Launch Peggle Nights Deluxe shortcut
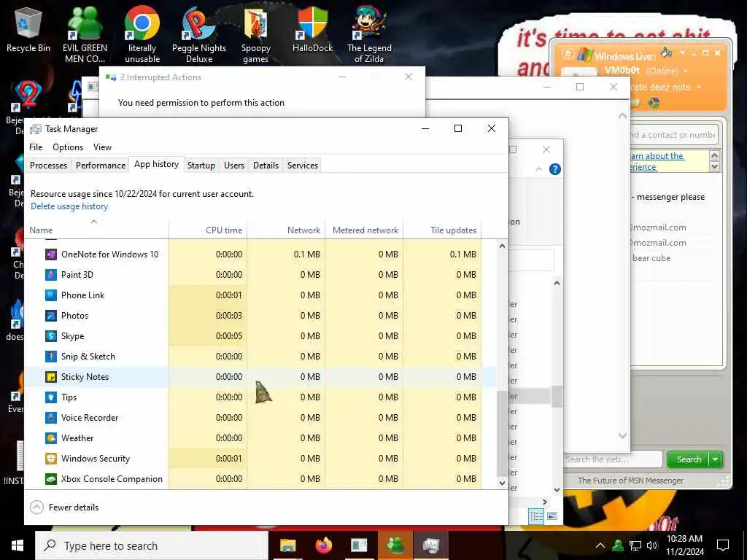747x560 pixels. tap(198, 34)
